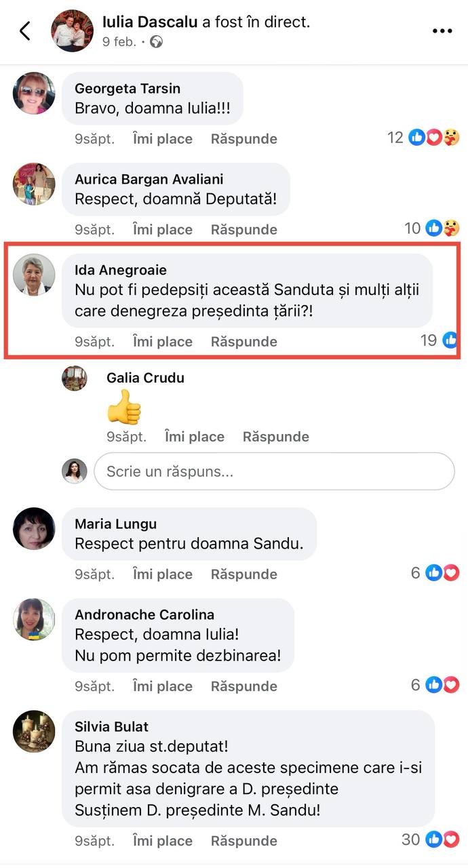Open Galia Crudu's profile name
Image resolution: width=468 pixels, height=868 pixels.
pyautogui.click(x=145, y=378)
